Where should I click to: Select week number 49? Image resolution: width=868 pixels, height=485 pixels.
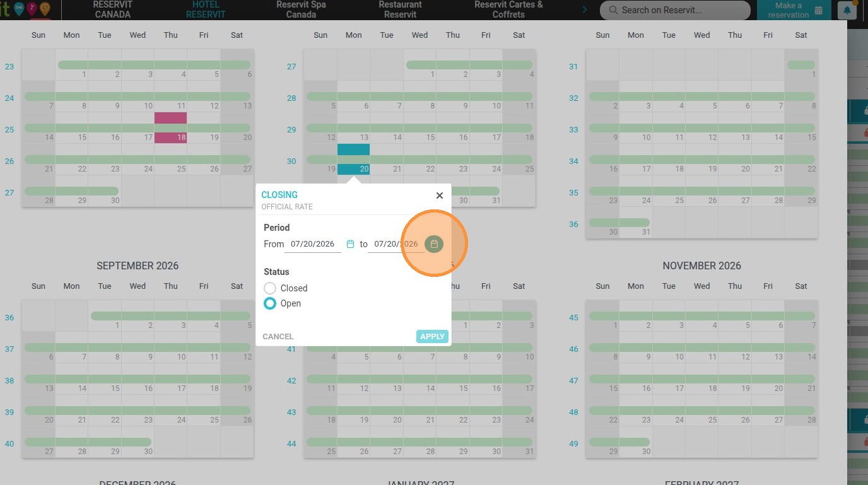tap(573, 443)
